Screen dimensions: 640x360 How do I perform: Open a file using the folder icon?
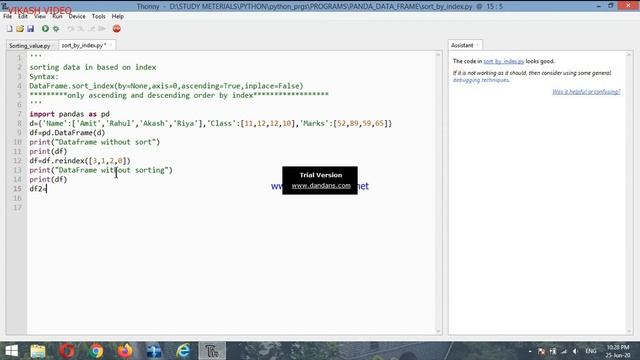20,29
